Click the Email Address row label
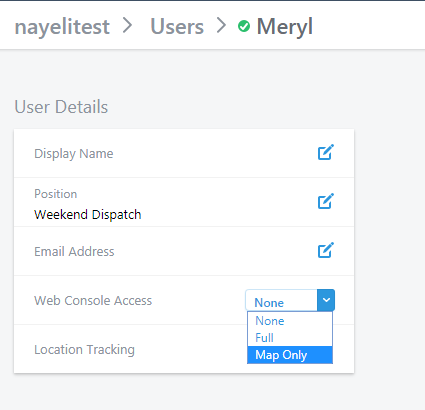The width and height of the screenshot is (425, 410). click(x=74, y=252)
